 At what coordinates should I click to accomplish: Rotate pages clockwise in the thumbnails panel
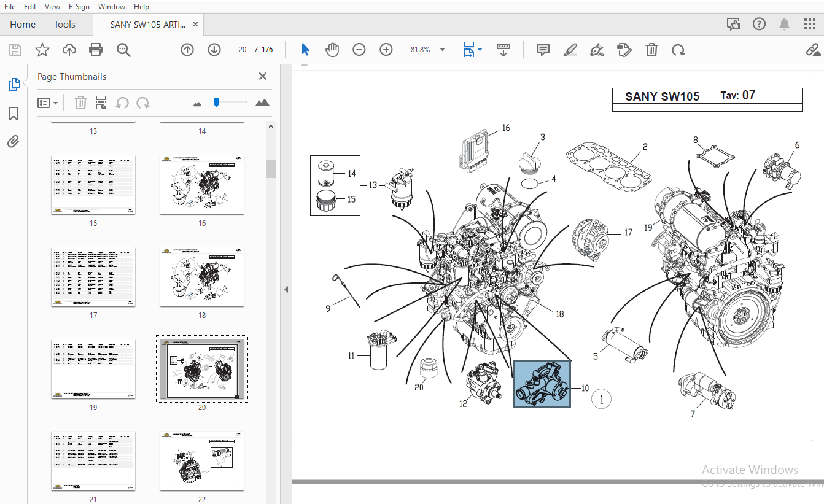tap(143, 103)
